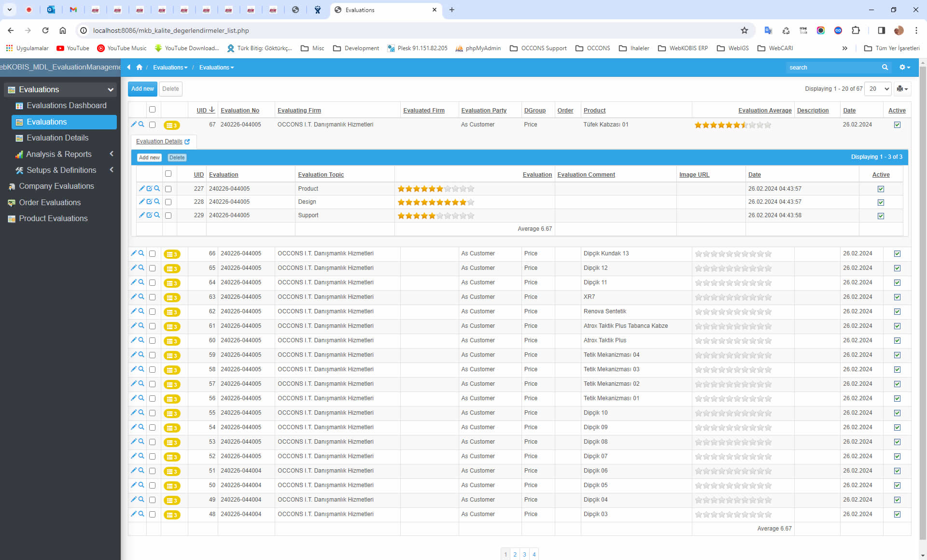Open Apps shortcut Uygulamalar in bookmarks bar
This screenshot has height=560, width=927.
click(x=27, y=48)
